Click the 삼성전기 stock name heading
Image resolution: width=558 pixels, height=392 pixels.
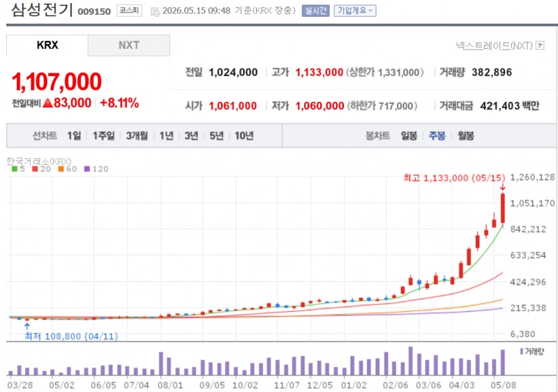[x=42, y=10]
